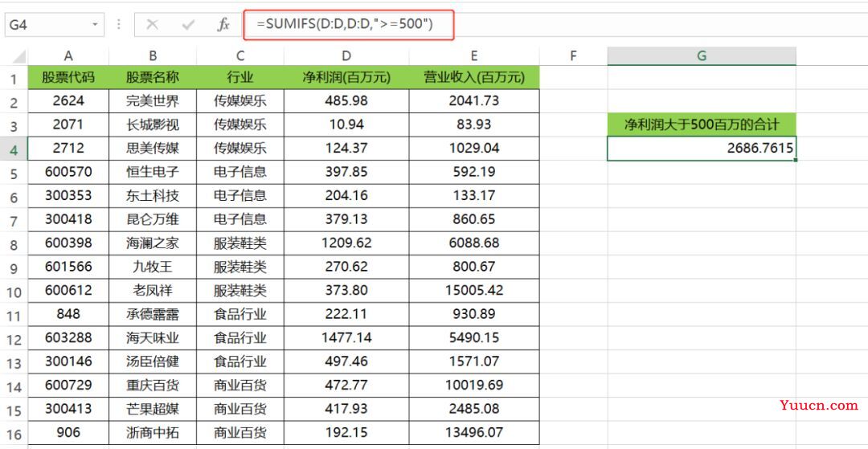868x449 pixels.
Task: Select revenue cell 2041.73
Action: point(474,101)
